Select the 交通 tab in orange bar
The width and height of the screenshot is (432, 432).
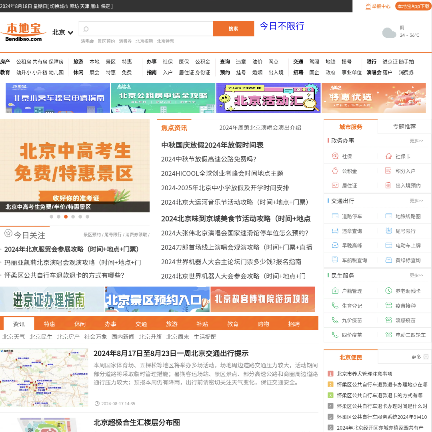pyautogui.click(x=141, y=324)
